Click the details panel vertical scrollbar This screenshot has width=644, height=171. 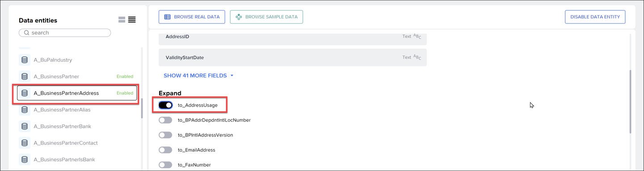coord(631,101)
